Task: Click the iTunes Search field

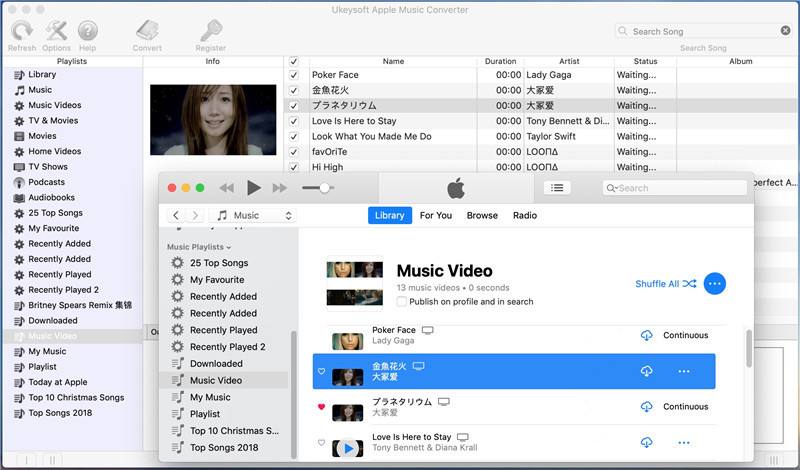Action: click(x=674, y=188)
